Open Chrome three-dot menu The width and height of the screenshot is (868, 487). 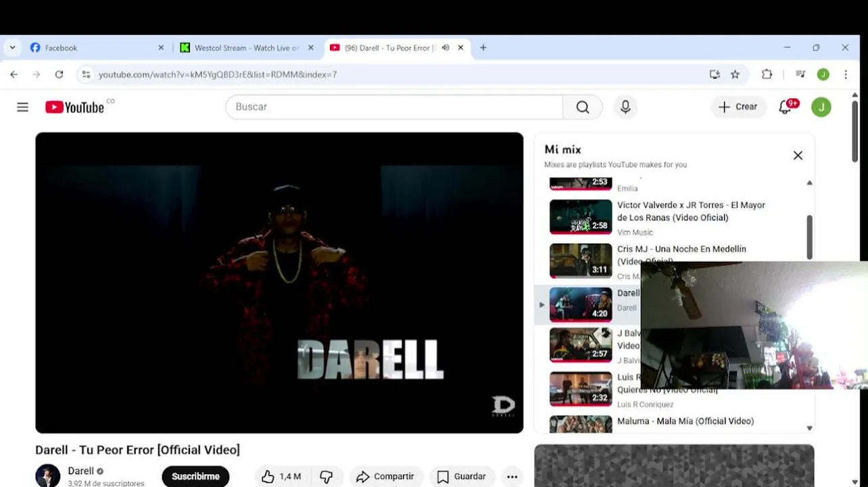coord(845,74)
